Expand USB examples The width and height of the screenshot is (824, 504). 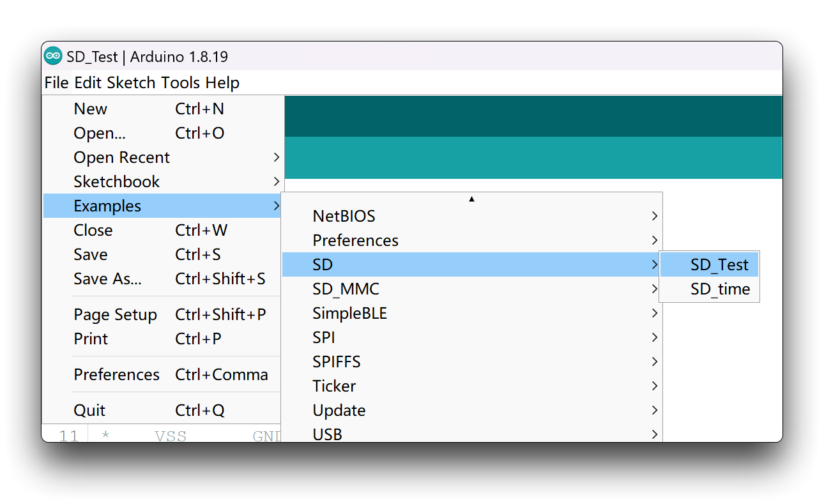(x=471, y=433)
